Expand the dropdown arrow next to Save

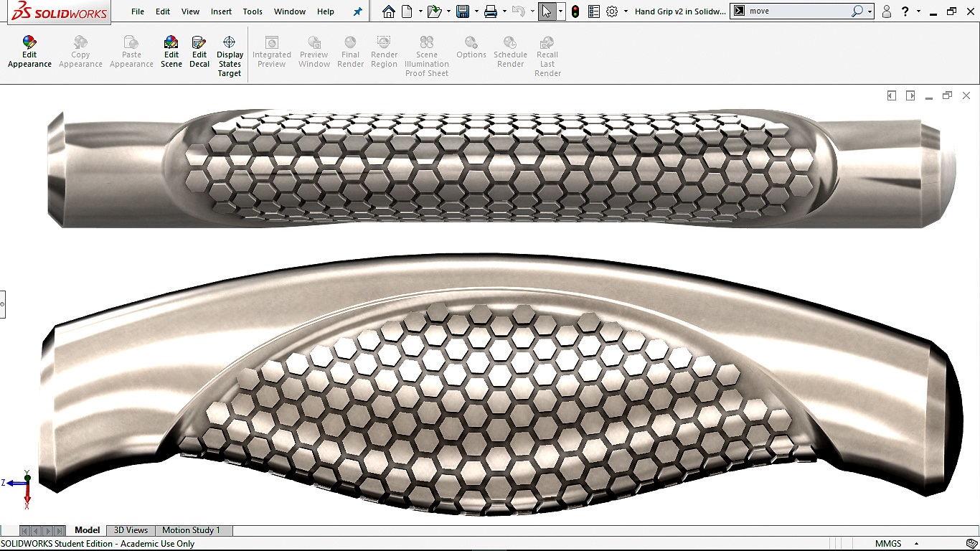click(x=476, y=11)
